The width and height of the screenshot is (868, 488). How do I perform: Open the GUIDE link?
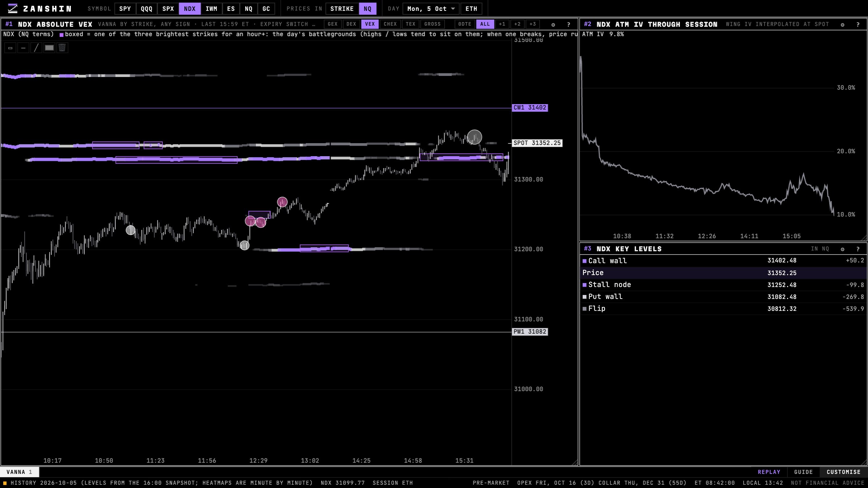point(804,472)
